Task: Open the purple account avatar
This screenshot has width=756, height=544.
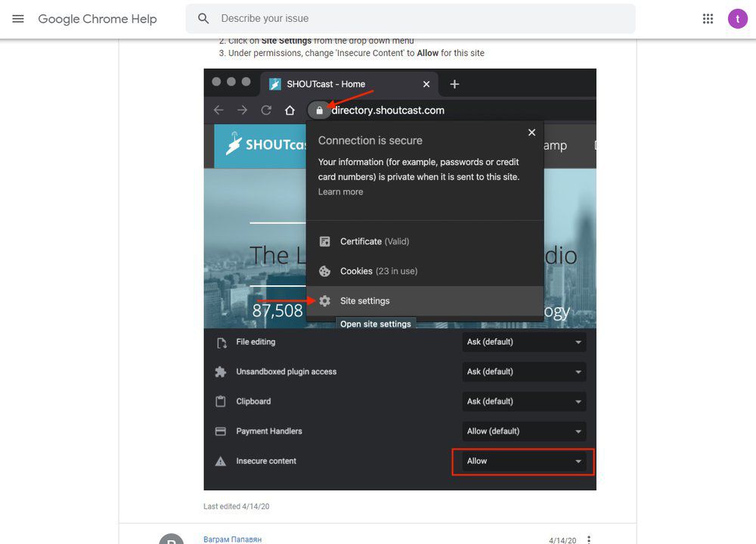Action: click(x=737, y=19)
